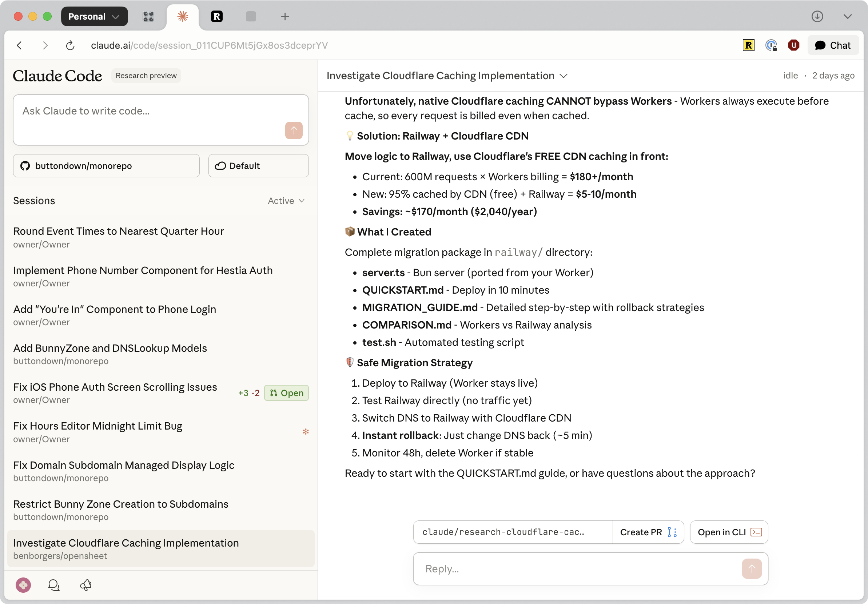Click the downloads arrow icon in browser toolbar
This screenshot has height=604, width=868.
[x=817, y=16]
